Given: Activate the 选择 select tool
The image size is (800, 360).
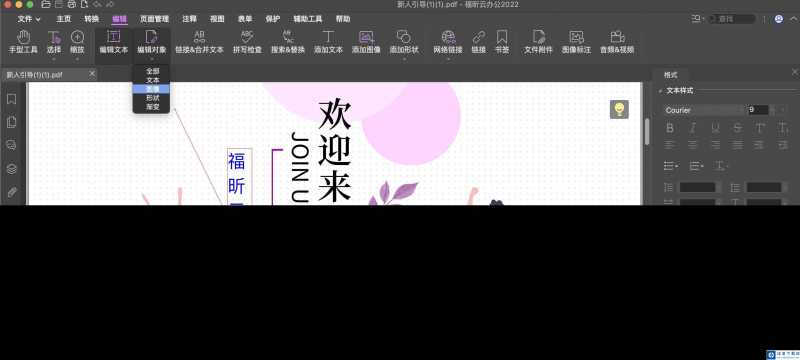Looking at the screenshot, I should [54, 42].
